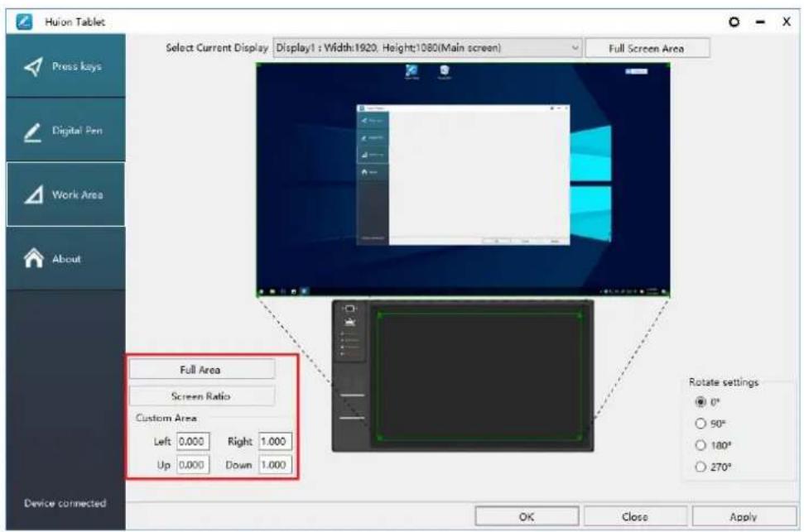Click the Huion Tablet logo icon
804x532 pixels.
(24, 22)
